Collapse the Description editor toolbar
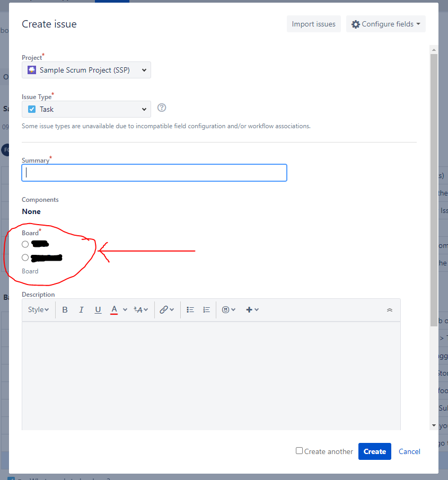 pos(390,309)
